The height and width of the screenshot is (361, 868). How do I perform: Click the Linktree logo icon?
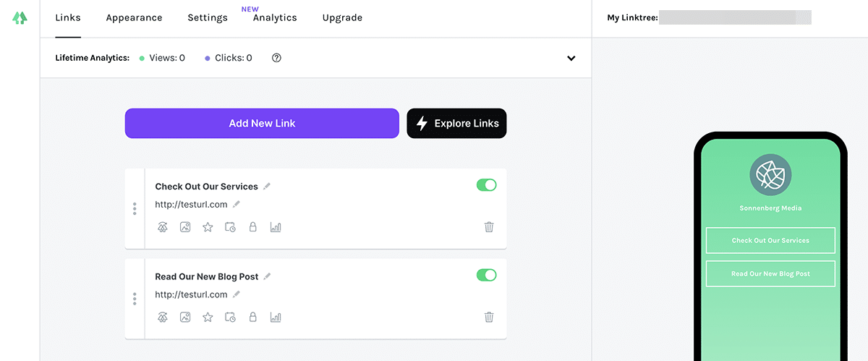click(x=20, y=18)
